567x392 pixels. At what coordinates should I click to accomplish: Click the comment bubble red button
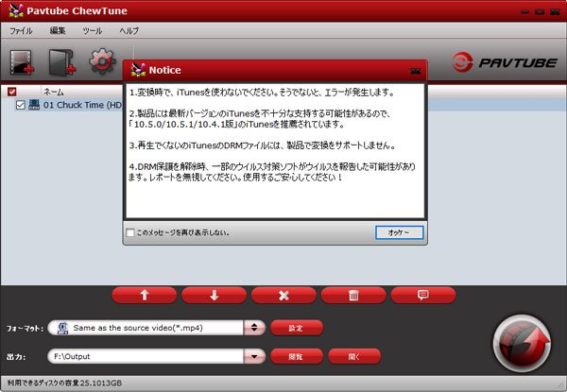pos(423,295)
